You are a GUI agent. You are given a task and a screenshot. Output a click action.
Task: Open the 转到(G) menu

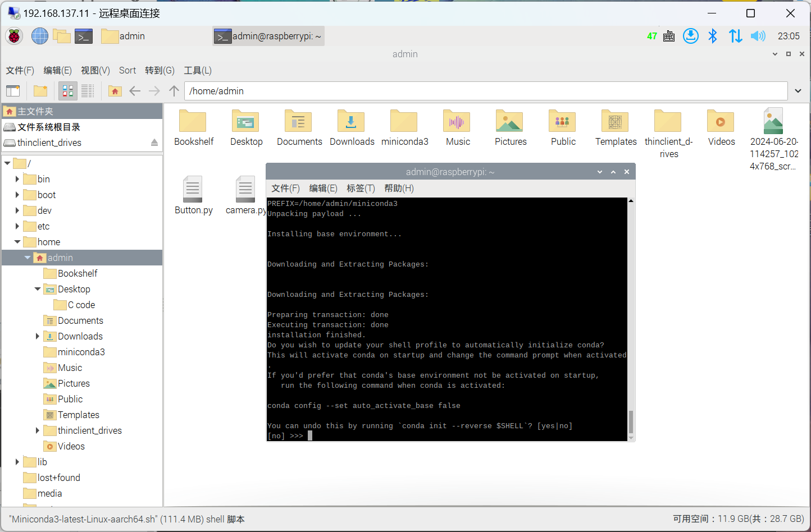coord(160,70)
